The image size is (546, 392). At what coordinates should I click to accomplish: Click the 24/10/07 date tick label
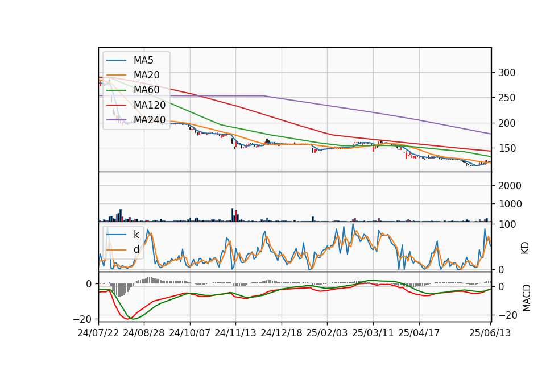(190, 333)
